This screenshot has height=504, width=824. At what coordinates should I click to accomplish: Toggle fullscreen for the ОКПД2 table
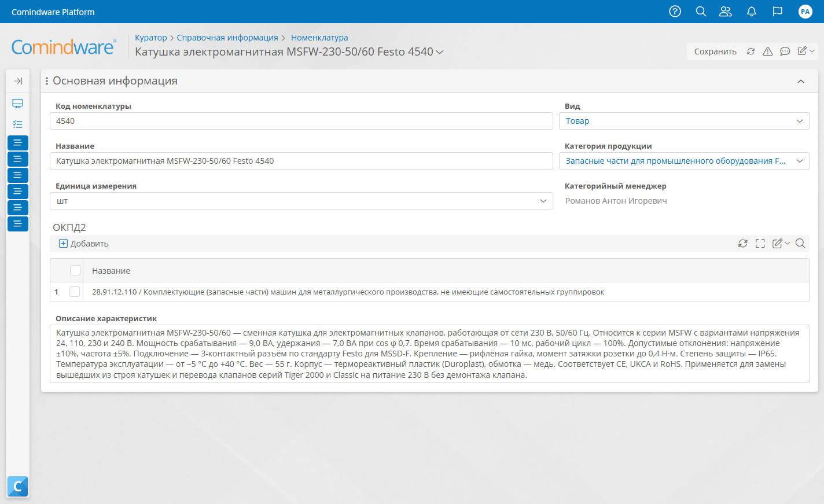pyautogui.click(x=760, y=244)
